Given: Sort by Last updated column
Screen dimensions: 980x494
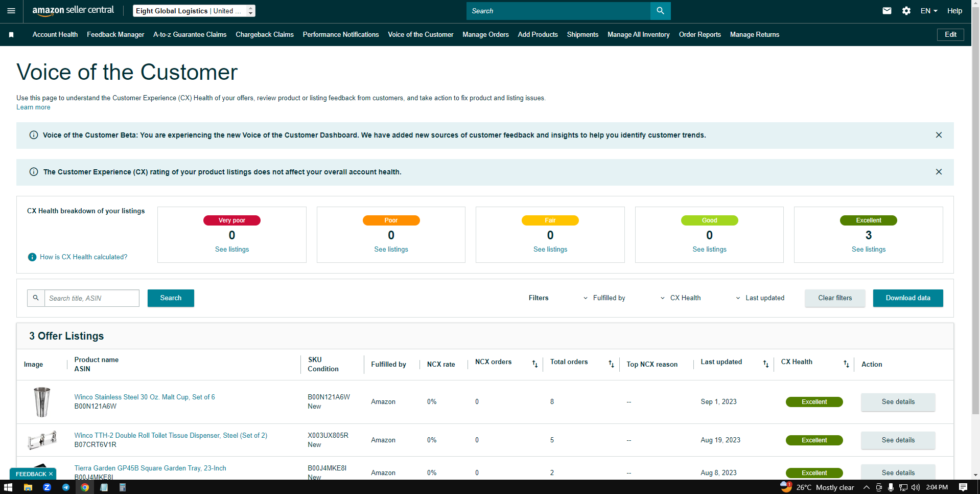Looking at the screenshot, I should coord(766,364).
